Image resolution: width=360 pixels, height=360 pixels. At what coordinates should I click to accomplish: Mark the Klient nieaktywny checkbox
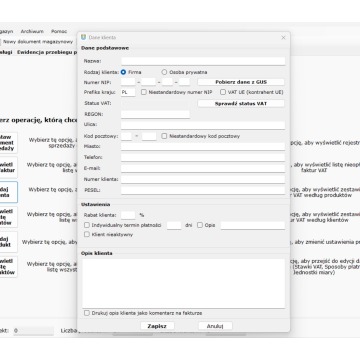87,234
